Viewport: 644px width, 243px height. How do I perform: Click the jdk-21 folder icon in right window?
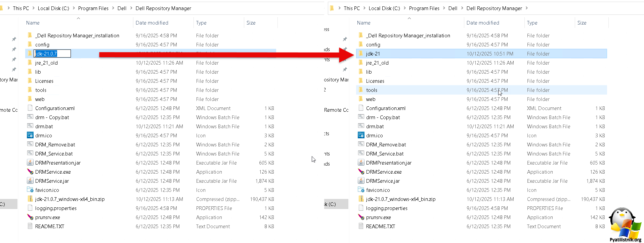click(x=361, y=54)
